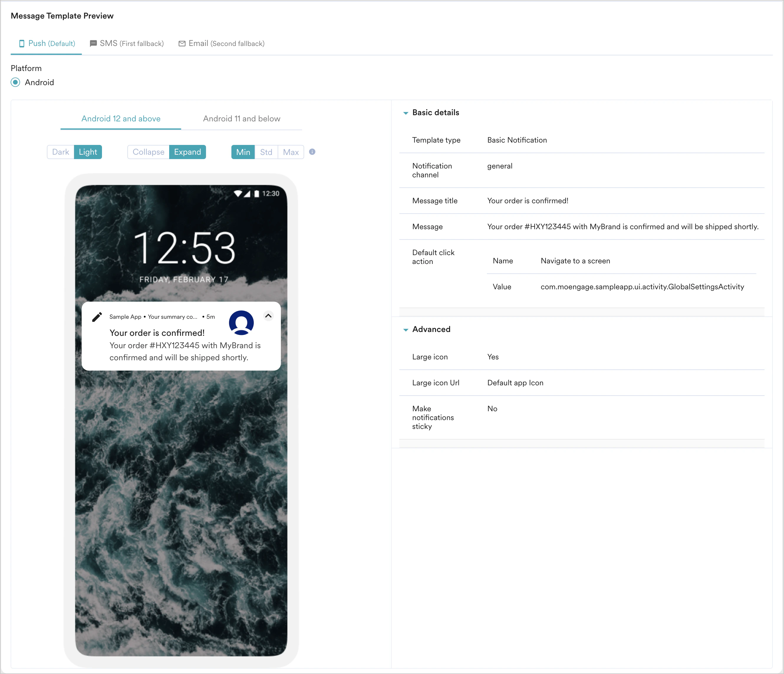
Task: Switch the preview to Dark theme
Action: click(60, 152)
